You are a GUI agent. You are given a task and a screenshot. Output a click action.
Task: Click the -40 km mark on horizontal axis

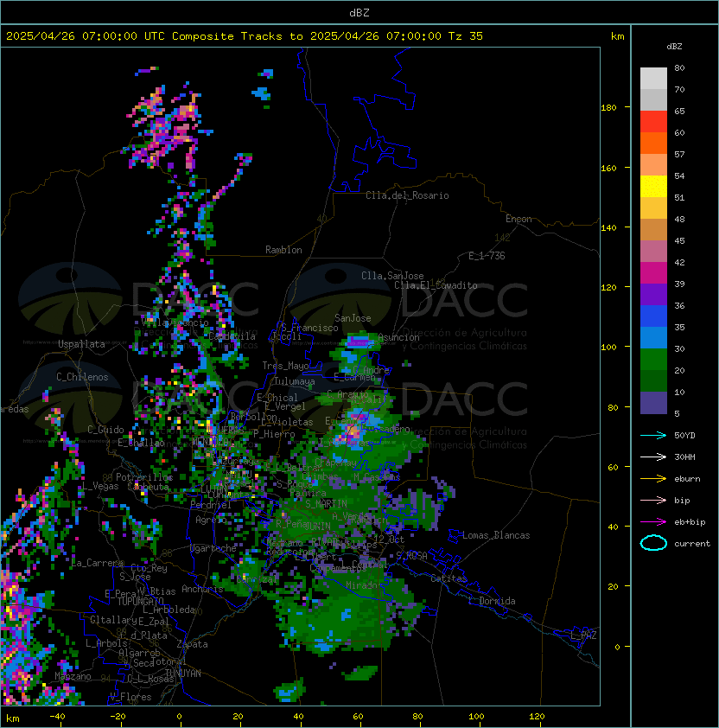coord(57,716)
